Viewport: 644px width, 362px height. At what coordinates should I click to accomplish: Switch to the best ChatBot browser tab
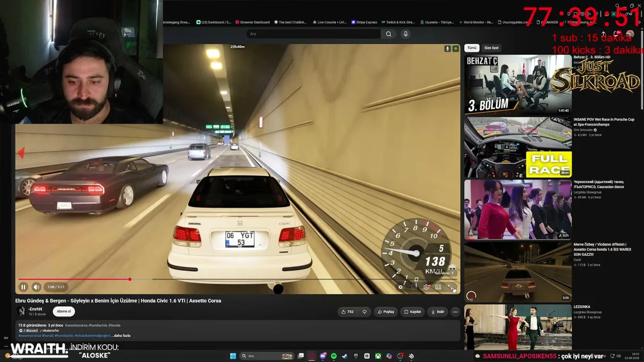(290, 22)
